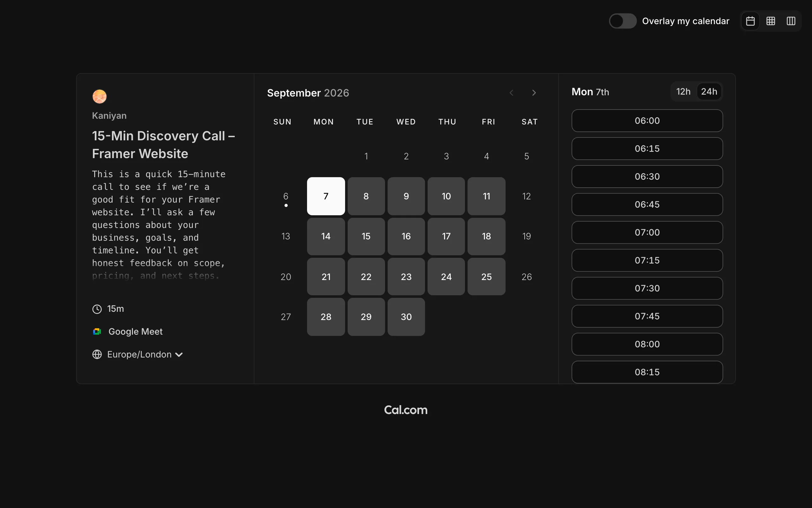Switch to weekly grid view icon
This screenshot has width=812, height=508.
tap(771, 21)
